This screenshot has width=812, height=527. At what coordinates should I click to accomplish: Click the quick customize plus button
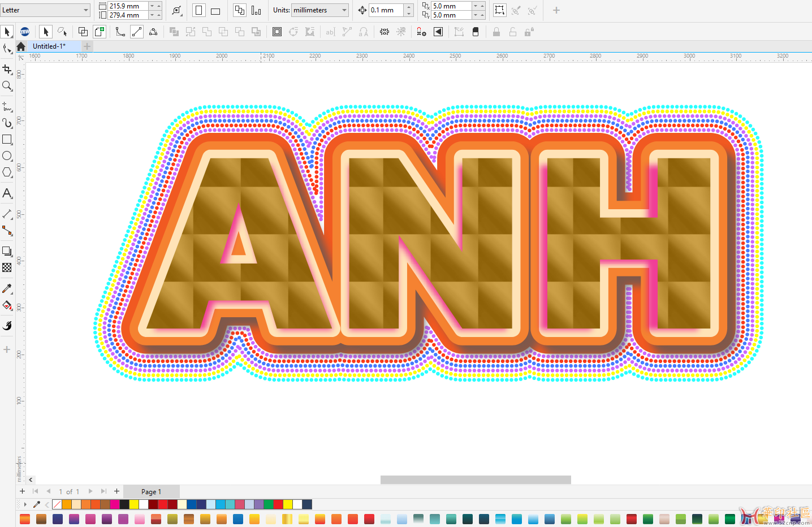[x=556, y=10]
